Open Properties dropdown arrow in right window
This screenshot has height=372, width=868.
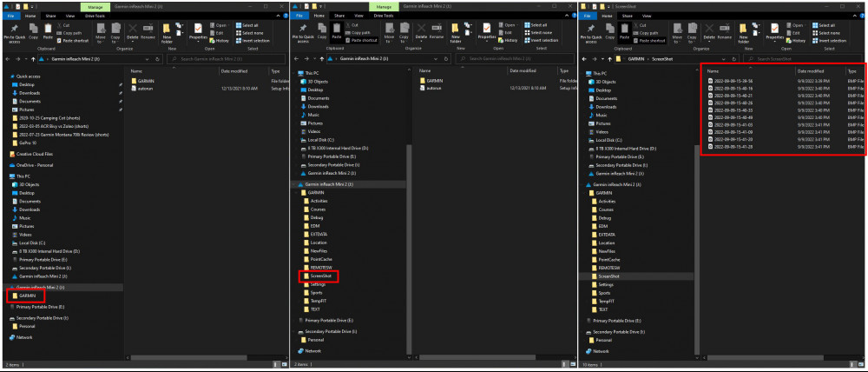tap(775, 42)
